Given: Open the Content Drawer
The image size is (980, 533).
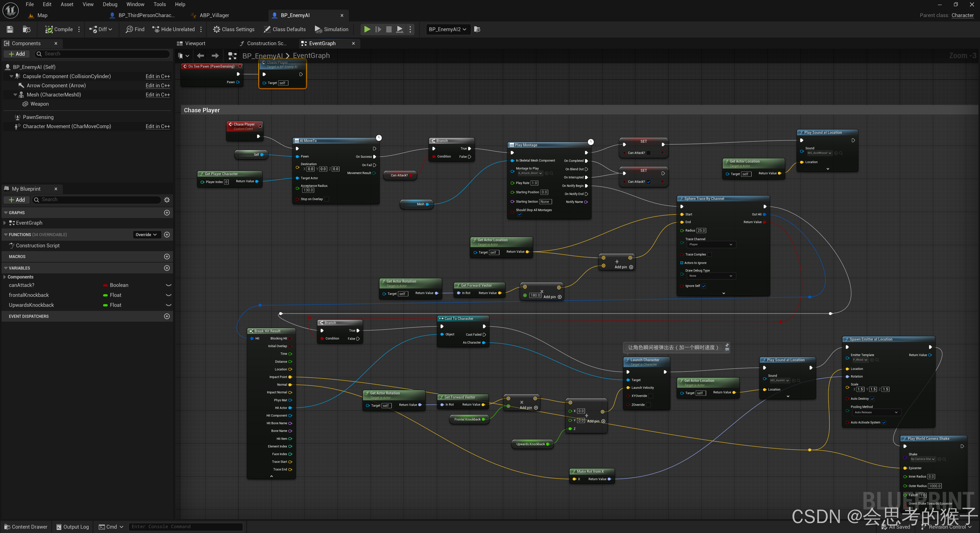Looking at the screenshot, I should (26, 527).
